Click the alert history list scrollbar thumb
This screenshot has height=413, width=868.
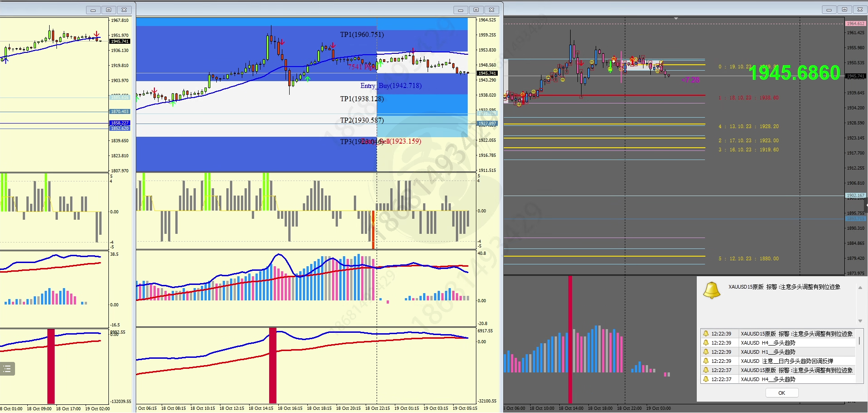859,341
